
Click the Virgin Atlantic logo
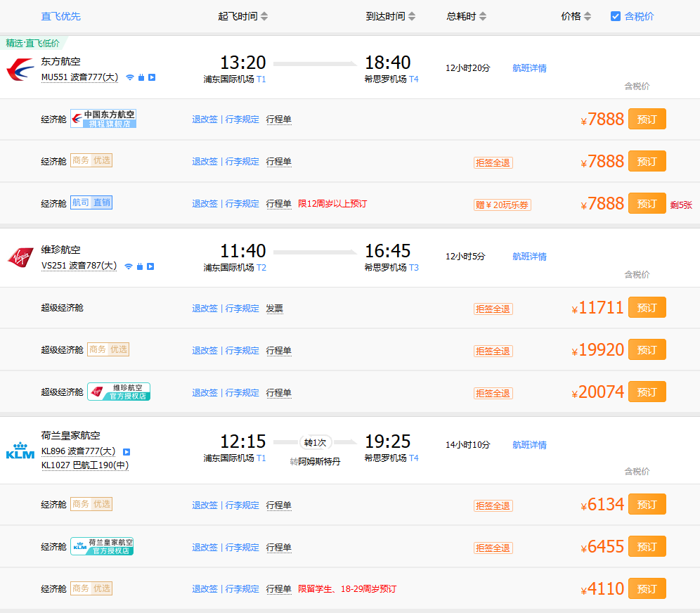(20, 257)
